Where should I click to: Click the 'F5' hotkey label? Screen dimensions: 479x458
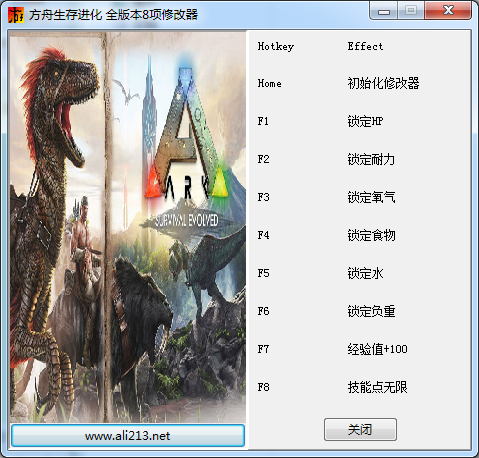tap(263, 273)
